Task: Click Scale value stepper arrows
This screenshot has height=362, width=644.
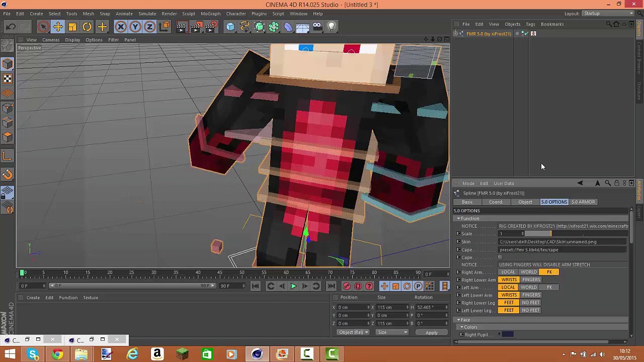Action: pos(522,234)
